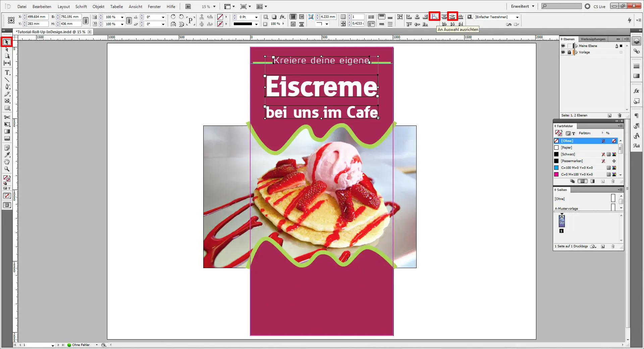Image resolution: width=644 pixels, height=349 pixels.
Task: Select the Type tool
Action: (x=7, y=72)
